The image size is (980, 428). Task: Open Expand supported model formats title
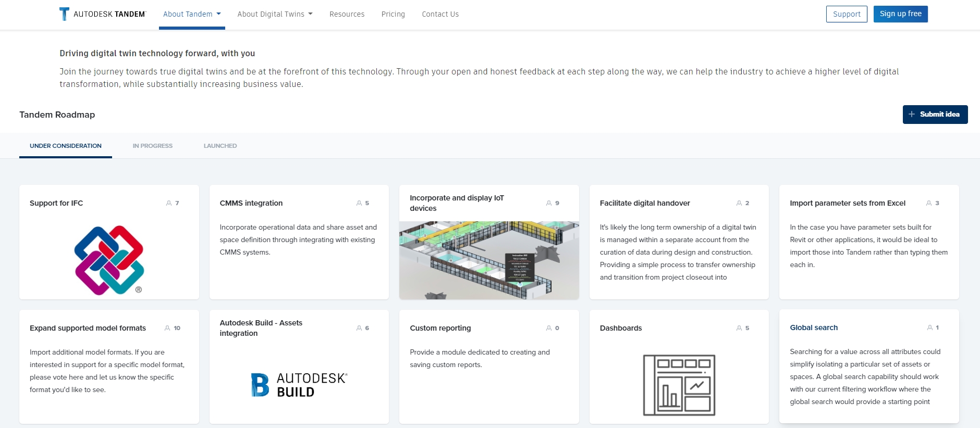pos(88,328)
